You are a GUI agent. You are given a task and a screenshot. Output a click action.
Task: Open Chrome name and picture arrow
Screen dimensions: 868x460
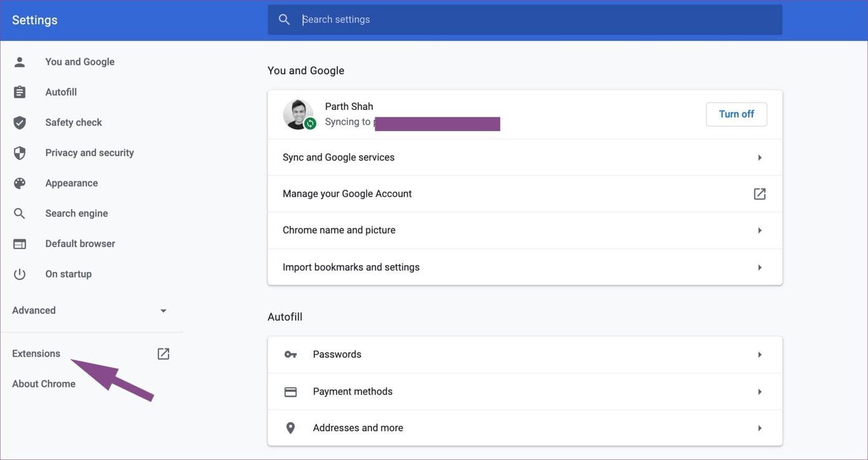759,230
